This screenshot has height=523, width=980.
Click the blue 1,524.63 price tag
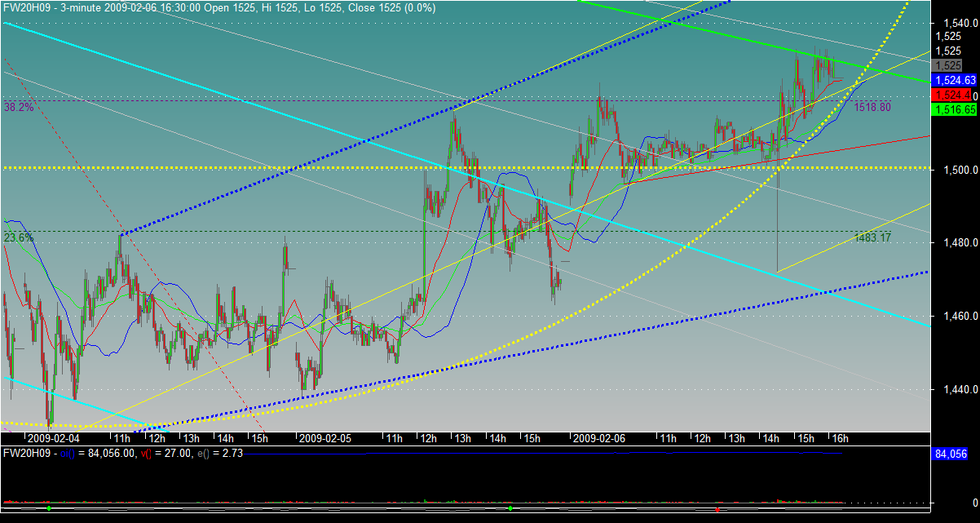[x=956, y=80]
